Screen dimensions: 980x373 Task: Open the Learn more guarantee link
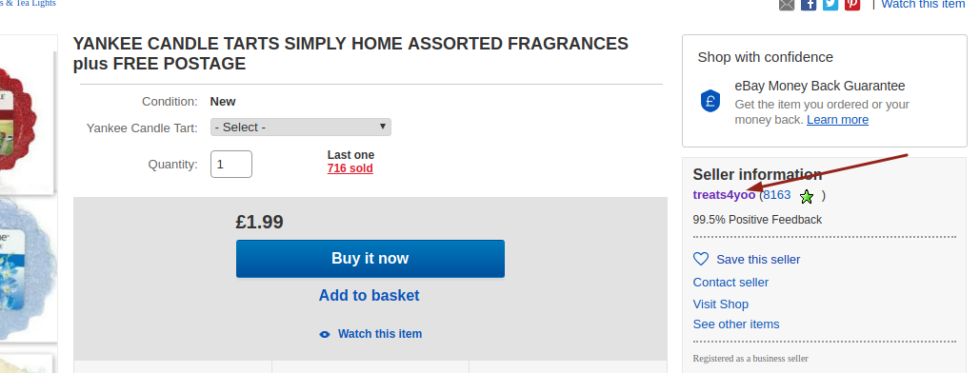click(x=837, y=119)
